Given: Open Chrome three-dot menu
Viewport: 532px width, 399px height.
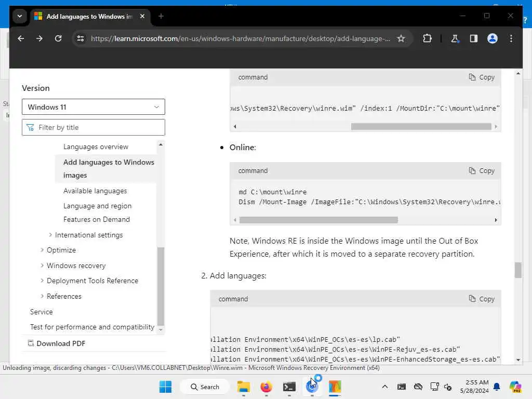Looking at the screenshot, I should [511, 38].
